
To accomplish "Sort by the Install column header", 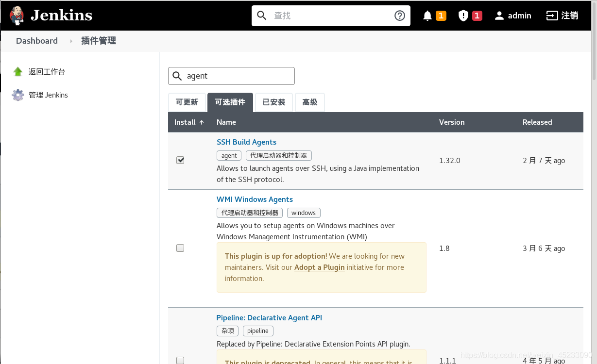I will pyautogui.click(x=189, y=122).
